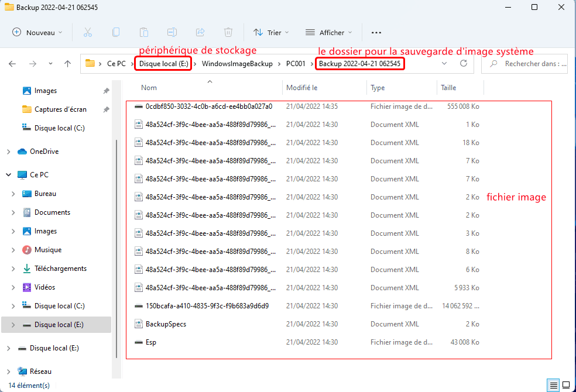The image size is (576, 392).
Task: Select the XML file sized 5 933 Ko
Action: tap(307, 288)
